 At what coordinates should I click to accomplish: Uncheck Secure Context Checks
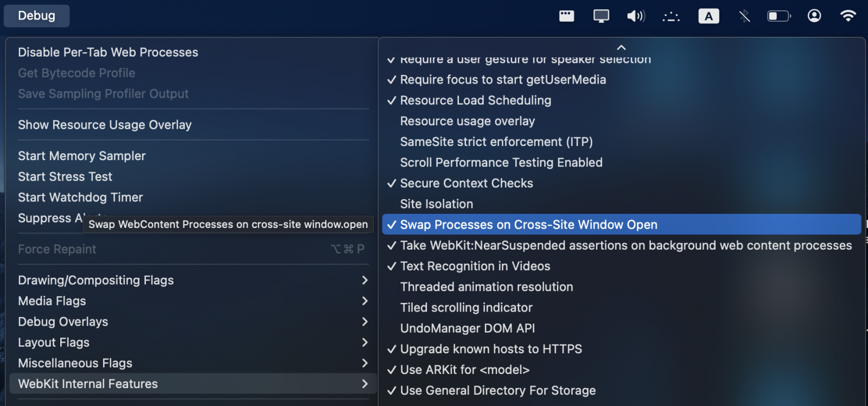467,183
